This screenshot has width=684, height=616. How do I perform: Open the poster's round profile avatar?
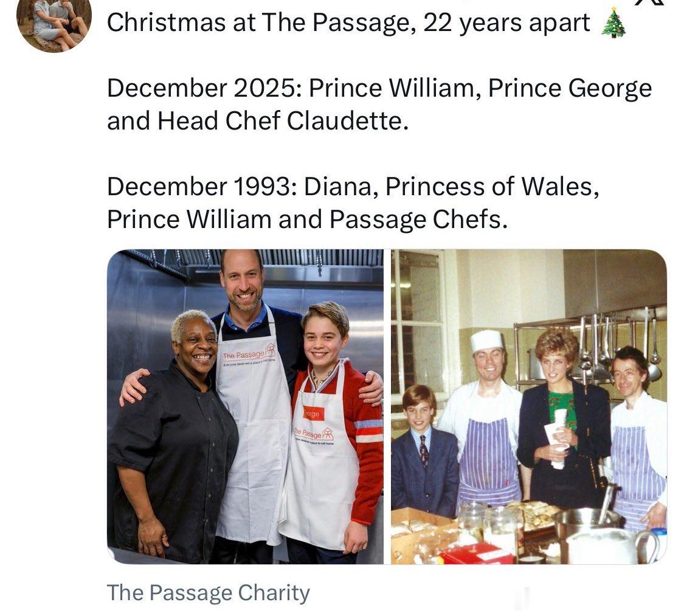(x=54, y=21)
